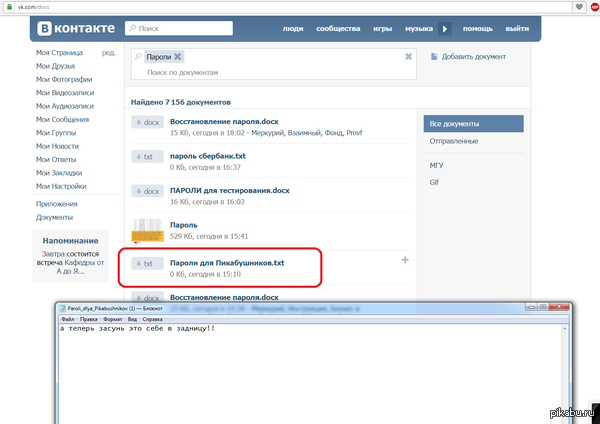The height and width of the screenshot is (424, 600).
Task: Open the Пароль document thumbnail
Action: (x=147, y=229)
